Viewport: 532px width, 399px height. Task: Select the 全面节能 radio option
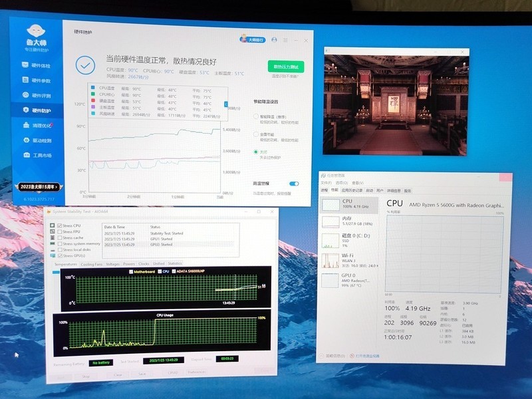pos(256,134)
